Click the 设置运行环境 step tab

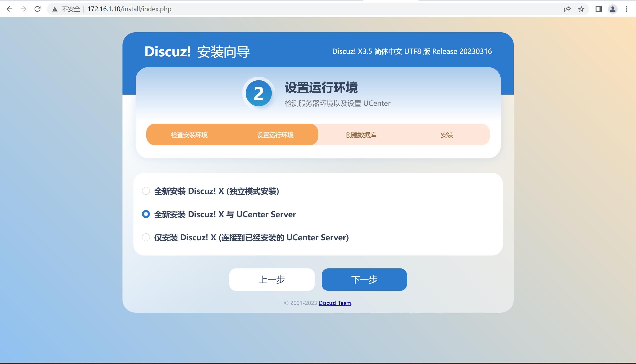click(x=275, y=135)
